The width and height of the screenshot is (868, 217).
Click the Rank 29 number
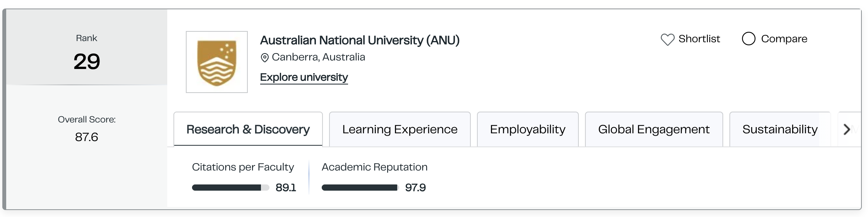87,62
